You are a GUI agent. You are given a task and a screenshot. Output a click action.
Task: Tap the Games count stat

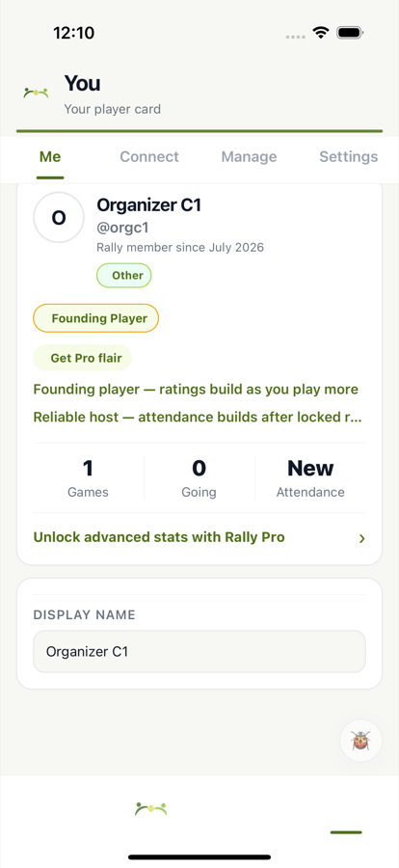pyautogui.click(x=88, y=478)
